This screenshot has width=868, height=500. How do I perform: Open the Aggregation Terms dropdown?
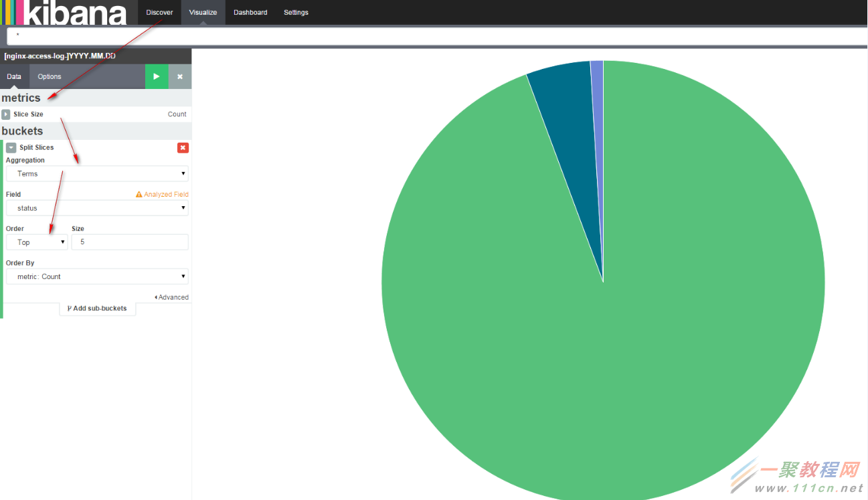pyautogui.click(x=97, y=173)
